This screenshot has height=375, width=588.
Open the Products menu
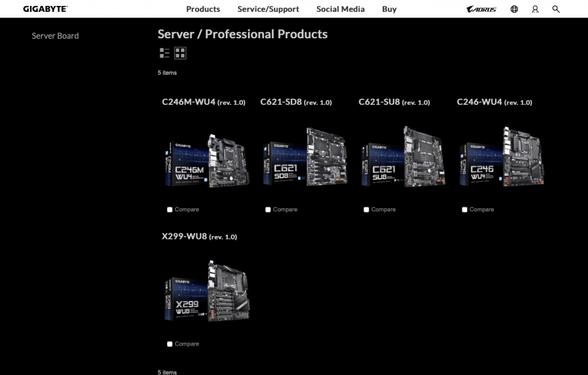pyautogui.click(x=203, y=9)
